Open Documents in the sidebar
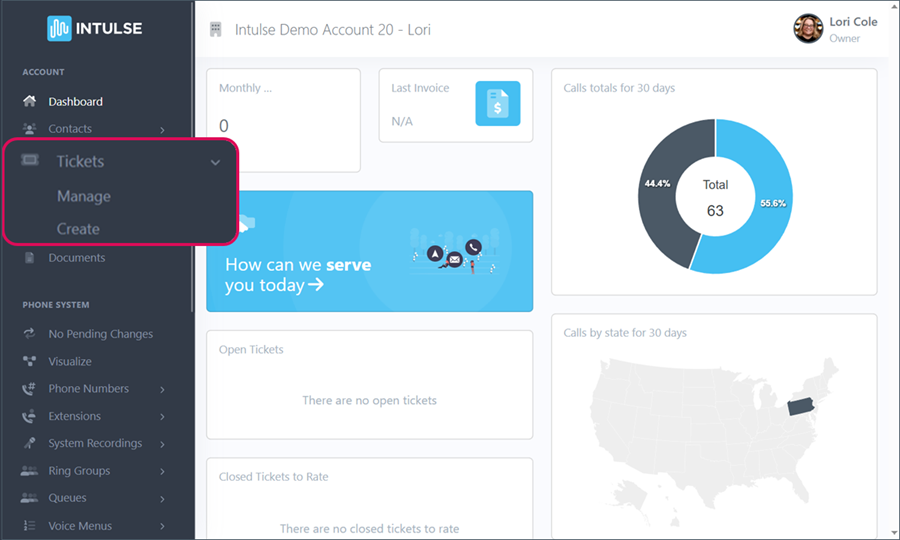900x540 pixels. point(76,258)
